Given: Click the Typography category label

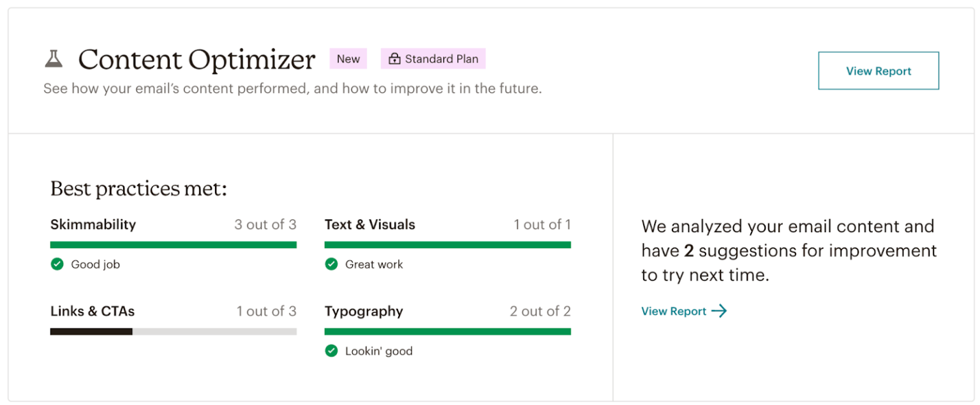Looking at the screenshot, I should pyautogui.click(x=364, y=311).
